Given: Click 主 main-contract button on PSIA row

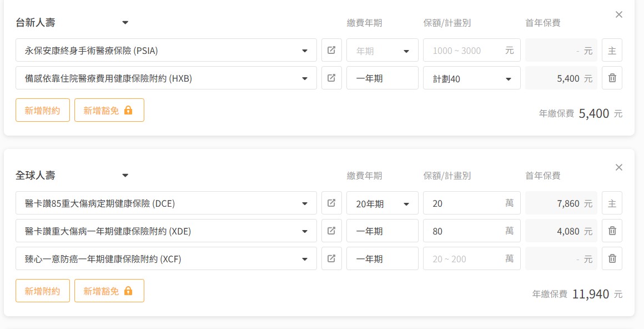Looking at the screenshot, I should [x=612, y=50].
